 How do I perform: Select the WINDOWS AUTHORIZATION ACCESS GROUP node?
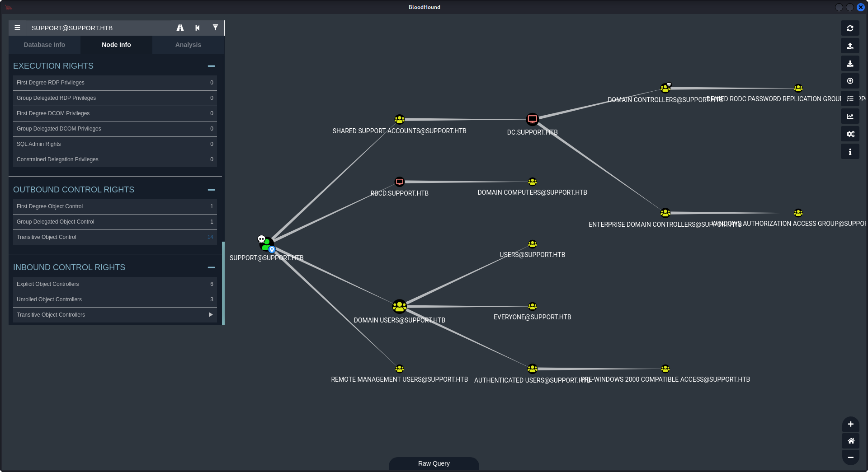click(x=798, y=213)
